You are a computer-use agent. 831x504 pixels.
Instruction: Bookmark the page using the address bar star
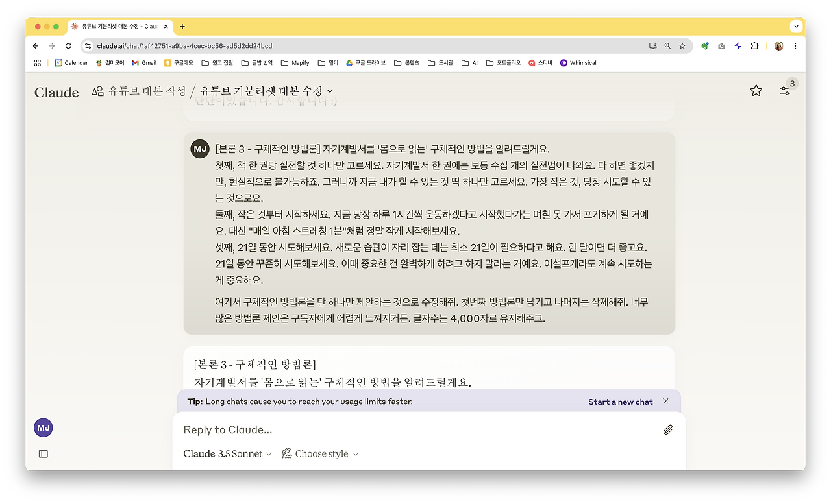pyautogui.click(x=682, y=46)
